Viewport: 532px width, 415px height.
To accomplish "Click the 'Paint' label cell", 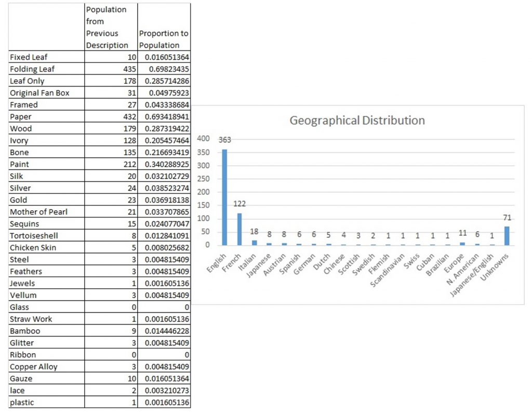I will [46, 164].
